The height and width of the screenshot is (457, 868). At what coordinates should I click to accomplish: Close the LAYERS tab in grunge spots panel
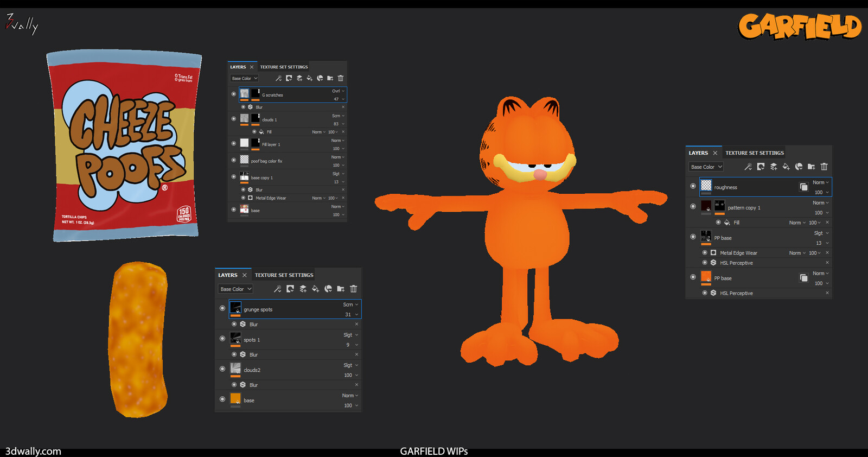(x=245, y=275)
